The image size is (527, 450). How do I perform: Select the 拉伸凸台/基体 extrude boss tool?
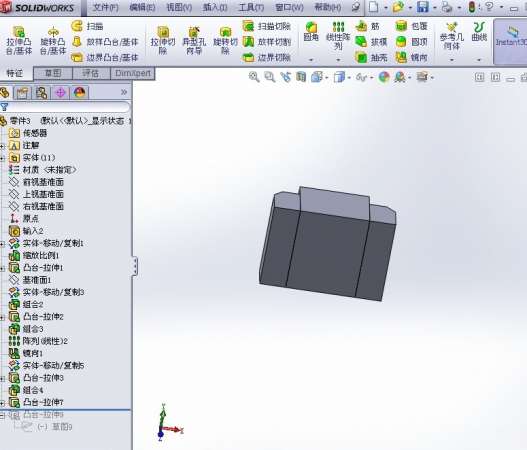[19, 41]
